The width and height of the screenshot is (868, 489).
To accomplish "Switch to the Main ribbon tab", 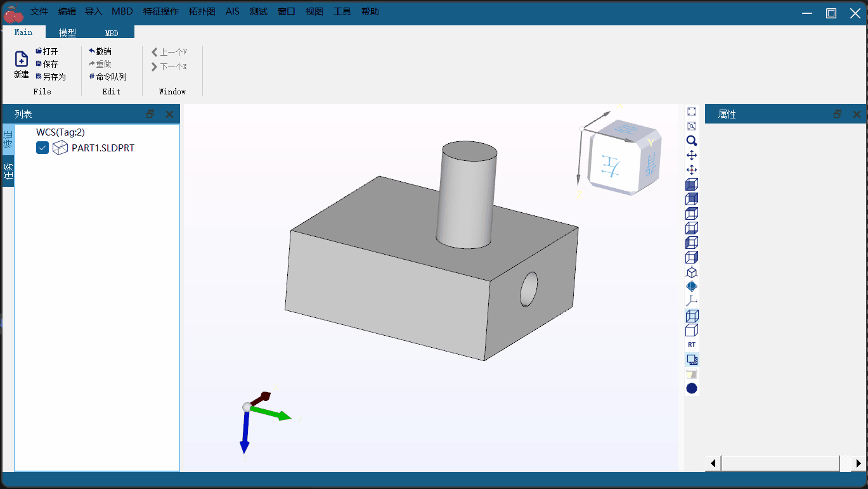I will [23, 32].
